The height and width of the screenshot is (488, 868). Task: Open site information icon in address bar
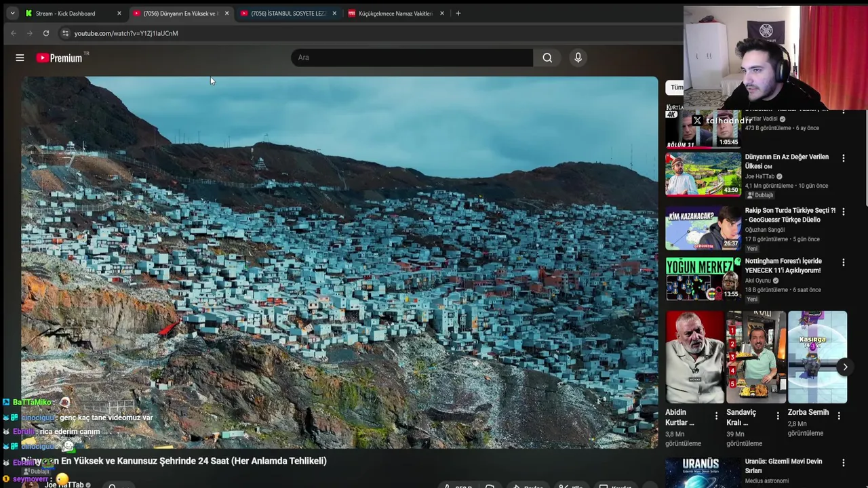pos(65,33)
